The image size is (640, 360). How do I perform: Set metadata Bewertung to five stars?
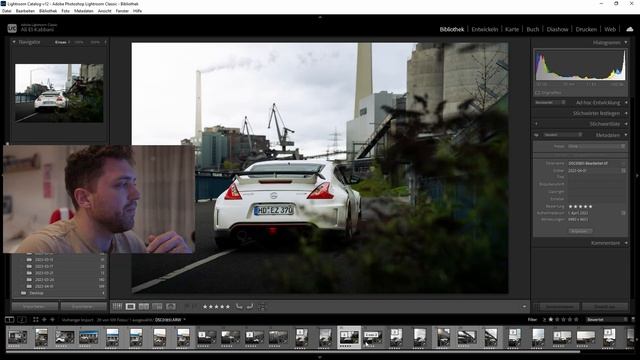click(x=590, y=207)
